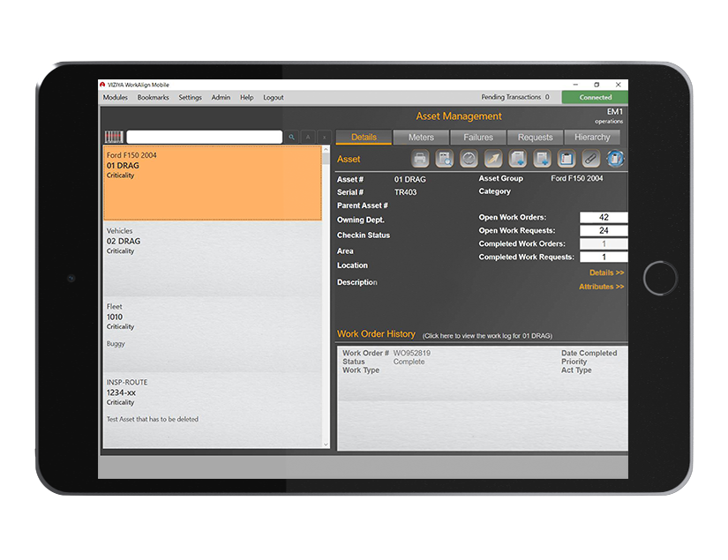
Task: Switch to the Hierarchy tab
Action: point(592,137)
